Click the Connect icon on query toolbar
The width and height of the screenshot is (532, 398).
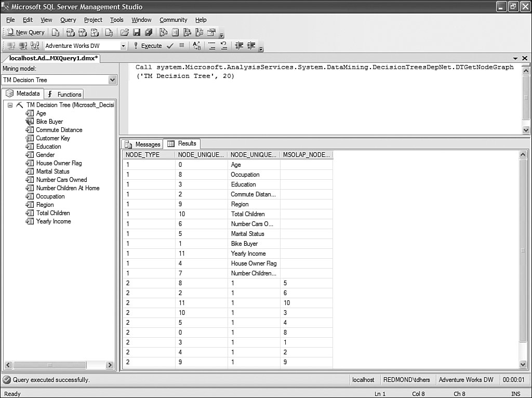coord(11,46)
